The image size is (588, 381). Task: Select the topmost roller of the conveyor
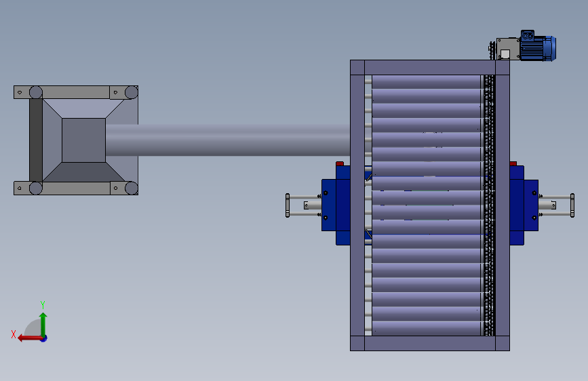pyautogui.click(x=427, y=82)
